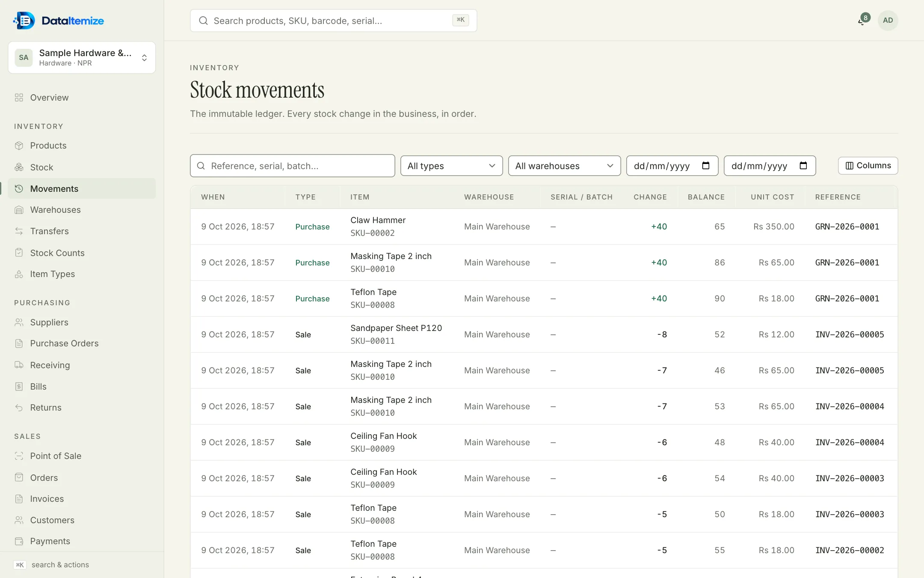The width and height of the screenshot is (924, 578).
Task: Focus the global product search box
Action: [333, 21]
